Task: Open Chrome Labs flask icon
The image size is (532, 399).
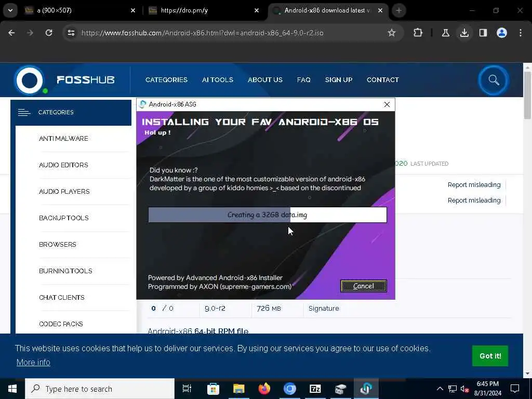Action: 445,33
